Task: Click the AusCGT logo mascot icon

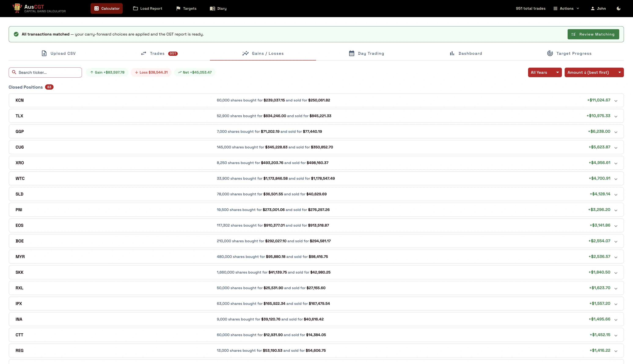Action: (17, 8)
